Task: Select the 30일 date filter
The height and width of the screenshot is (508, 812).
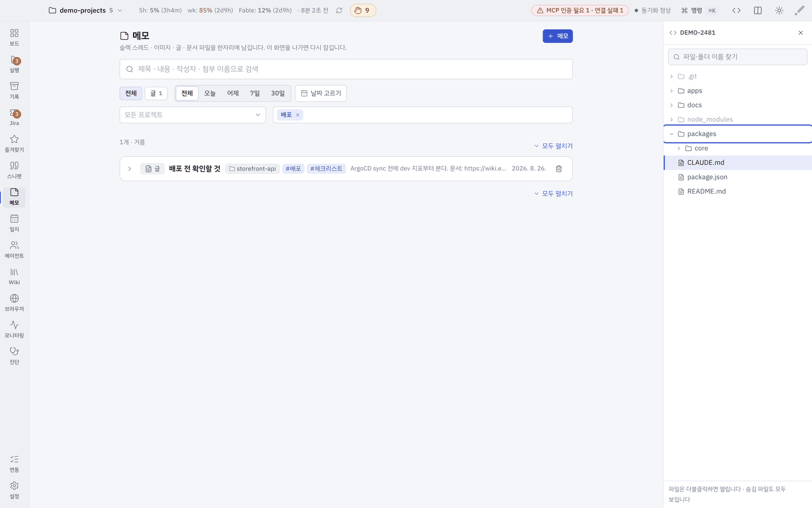Action: (278, 93)
